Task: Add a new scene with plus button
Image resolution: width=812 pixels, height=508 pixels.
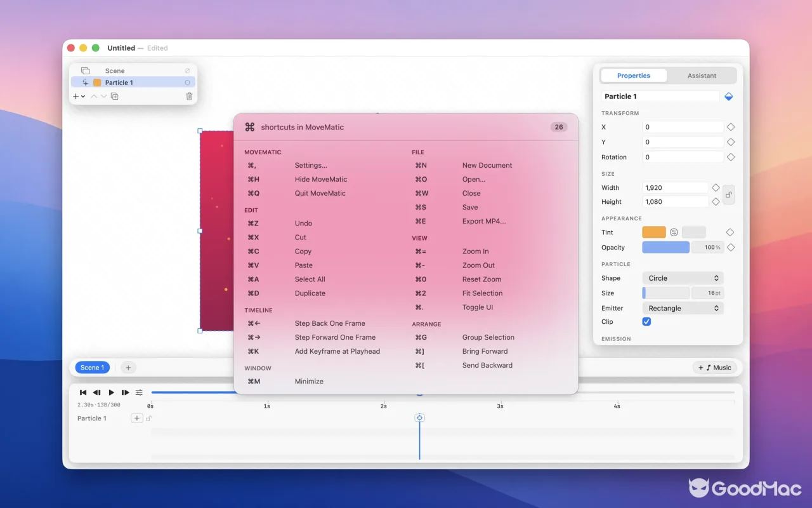Action: pos(128,368)
